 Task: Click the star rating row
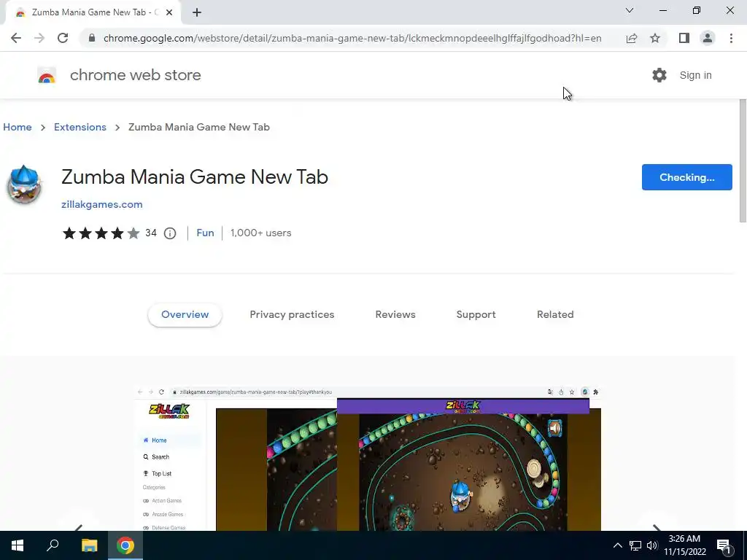101,233
